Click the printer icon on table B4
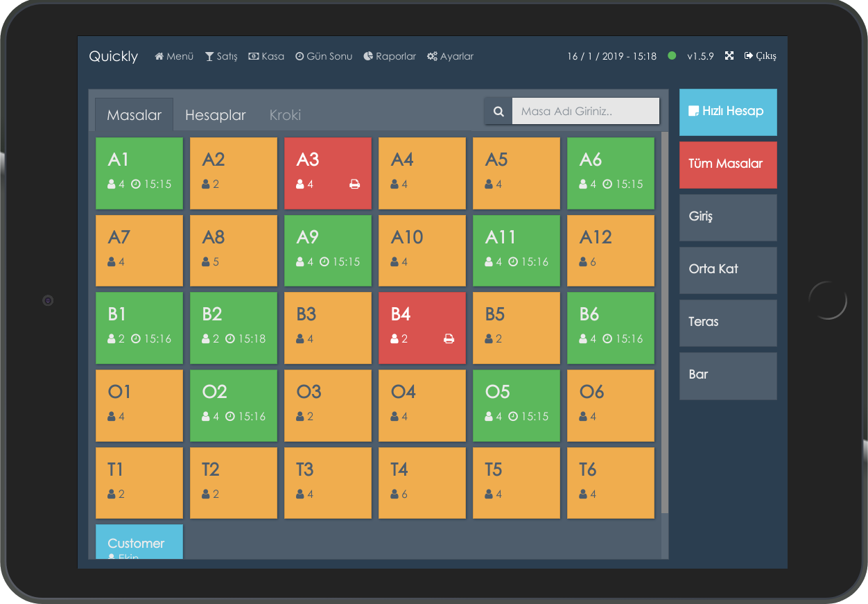Screen dimensions: 868x604 tap(449, 339)
